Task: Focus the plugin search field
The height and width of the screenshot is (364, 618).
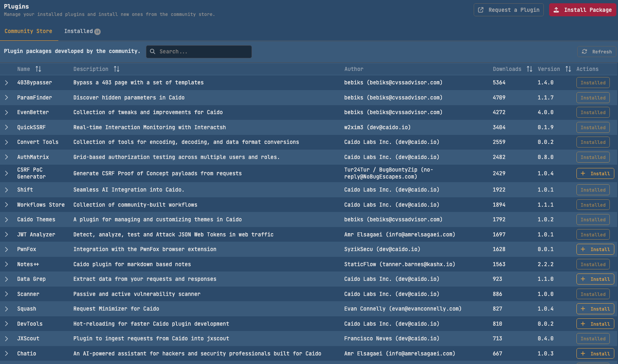Action: [199, 51]
